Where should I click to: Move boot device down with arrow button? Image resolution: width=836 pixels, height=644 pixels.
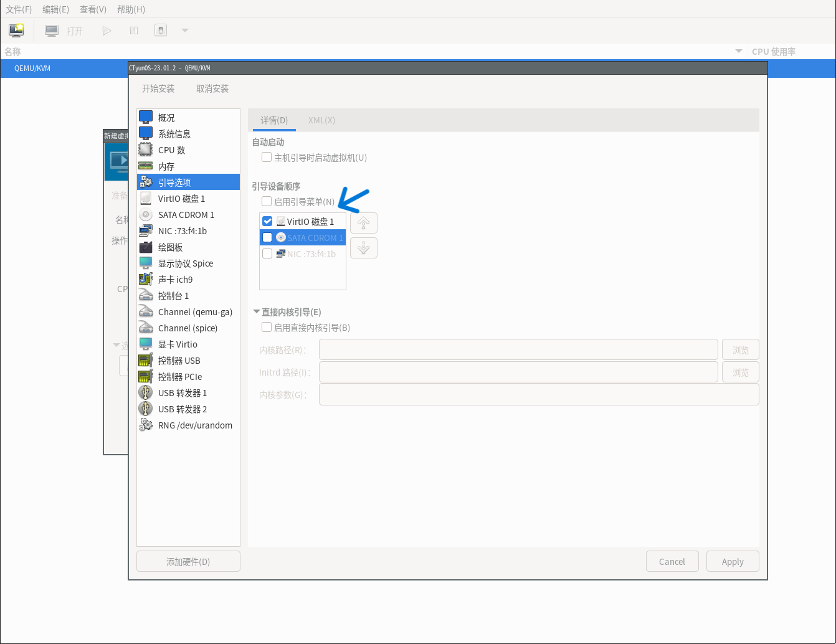[x=364, y=249]
